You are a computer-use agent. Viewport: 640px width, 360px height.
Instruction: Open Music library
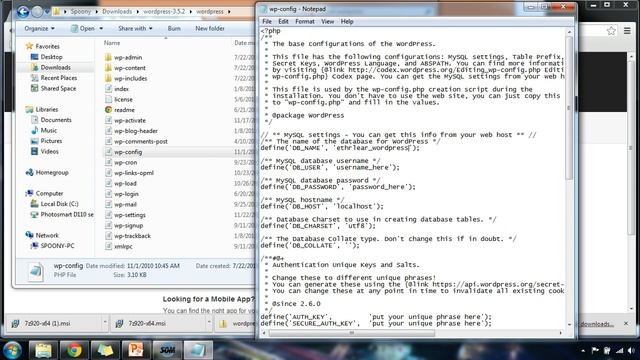(x=49, y=130)
